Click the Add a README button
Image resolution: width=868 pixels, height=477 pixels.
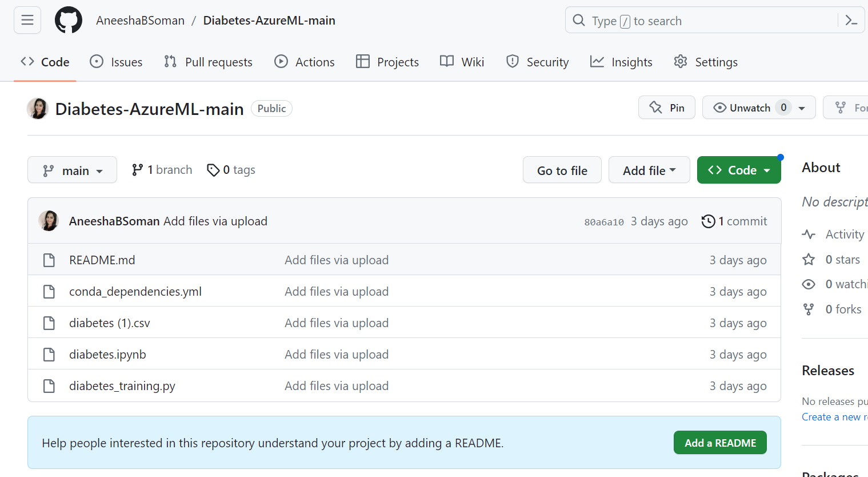[x=719, y=443]
